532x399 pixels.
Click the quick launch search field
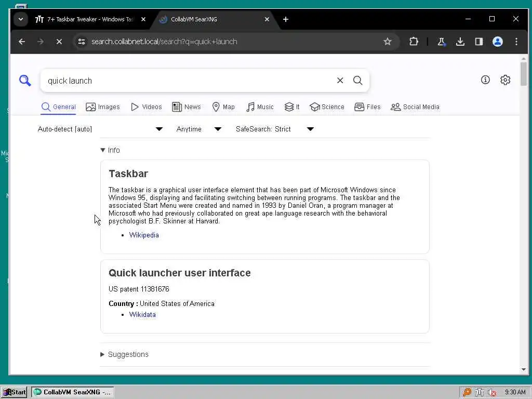tap(190, 81)
